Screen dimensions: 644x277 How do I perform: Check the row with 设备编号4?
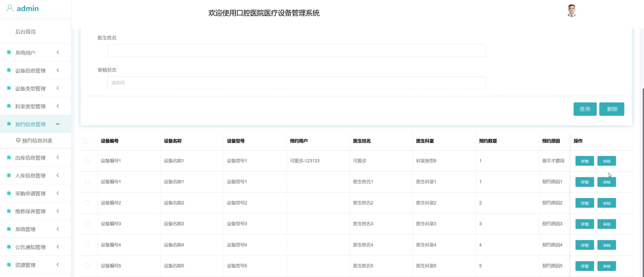coord(87,245)
